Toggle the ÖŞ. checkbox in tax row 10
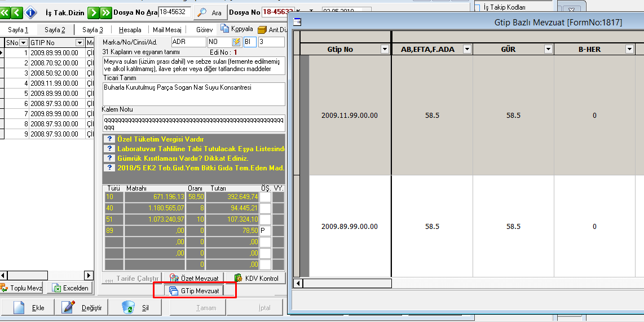The image size is (644, 322). (265, 197)
